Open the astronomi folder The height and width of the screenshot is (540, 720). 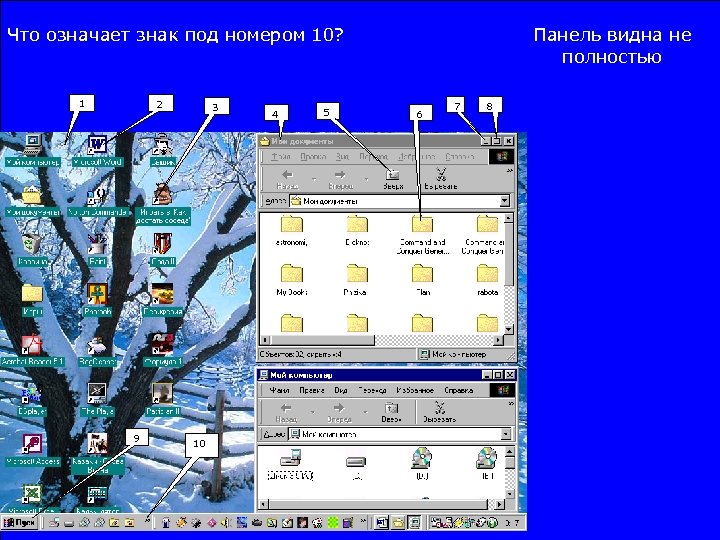(x=292, y=231)
